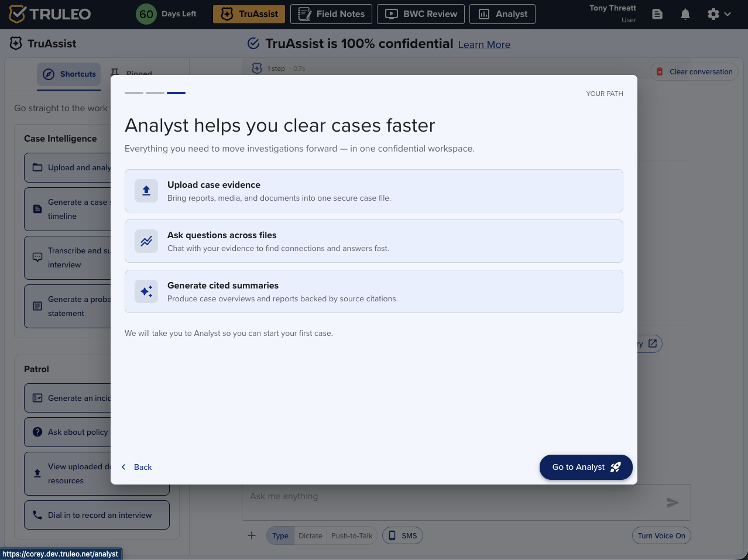
Task: Click the report icon on Generate an incident
Action: click(37, 398)
